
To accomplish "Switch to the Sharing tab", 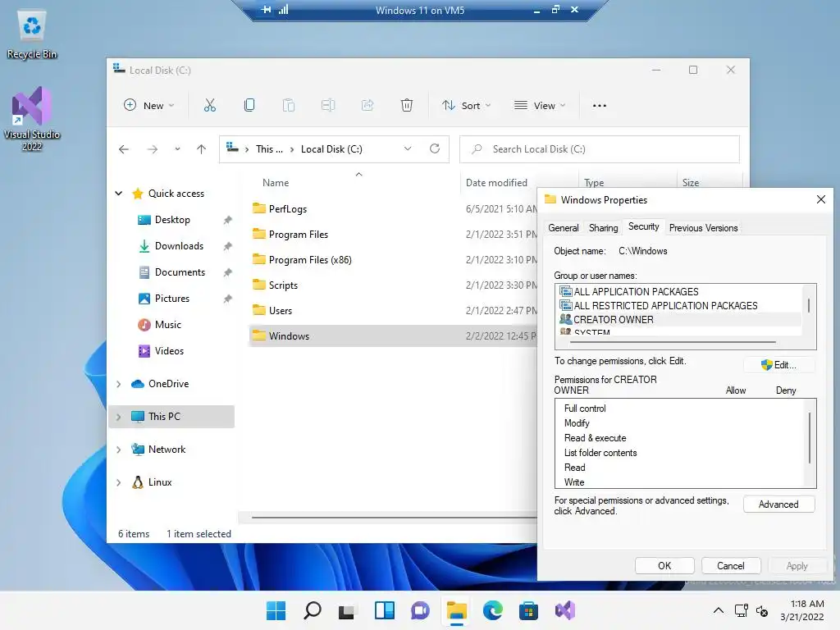I will coord(603,228).
